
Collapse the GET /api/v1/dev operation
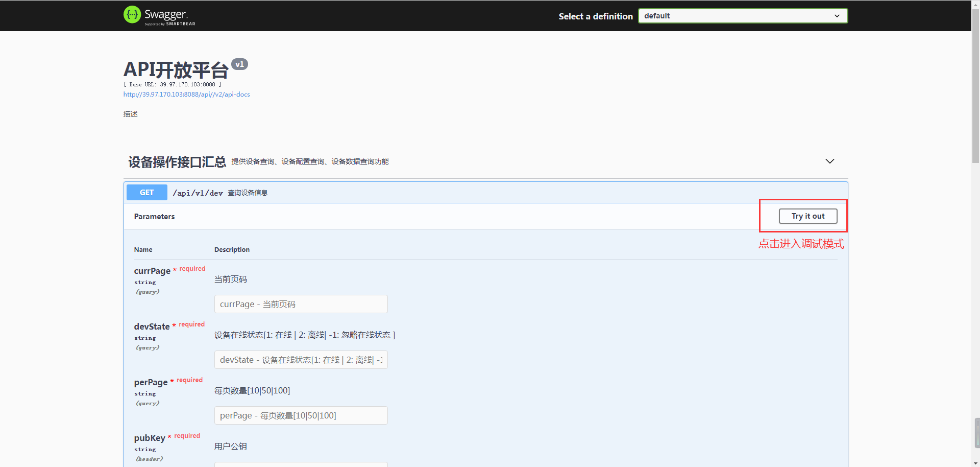pyautogui.click(x=486, y=193)
